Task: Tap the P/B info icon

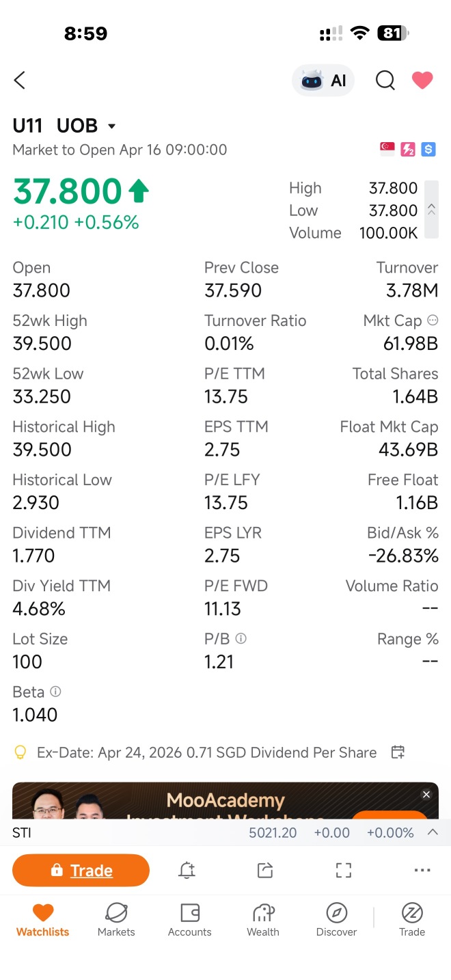Action: (x=241, y=638)
